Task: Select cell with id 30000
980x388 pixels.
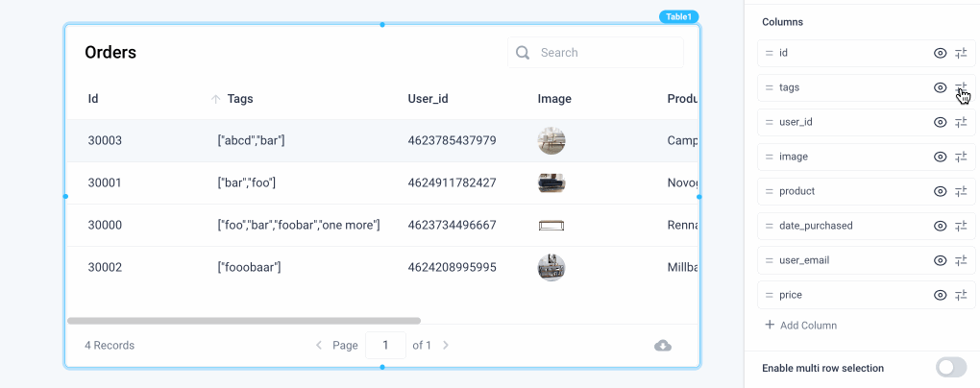Action: click(x=105, y=225)
